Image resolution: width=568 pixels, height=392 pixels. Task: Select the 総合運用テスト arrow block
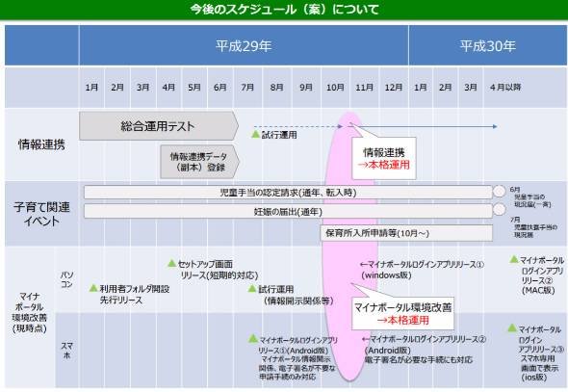point(159,126)
